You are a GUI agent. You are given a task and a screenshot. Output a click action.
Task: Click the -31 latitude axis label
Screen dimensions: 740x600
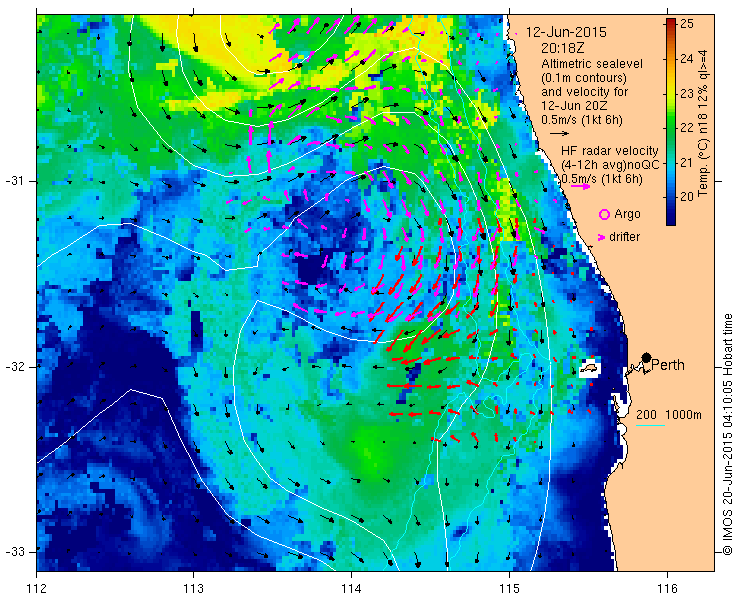click(x=14, y=181)
